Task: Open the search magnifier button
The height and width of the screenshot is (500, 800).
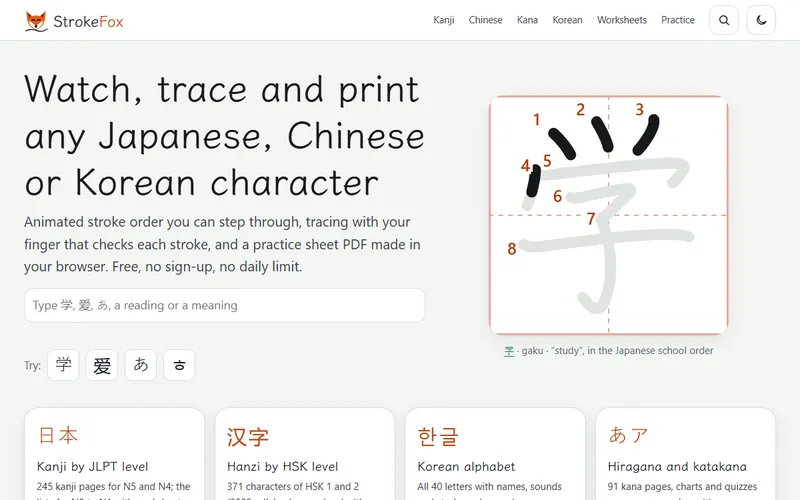Action: click(x=723, y=20)
